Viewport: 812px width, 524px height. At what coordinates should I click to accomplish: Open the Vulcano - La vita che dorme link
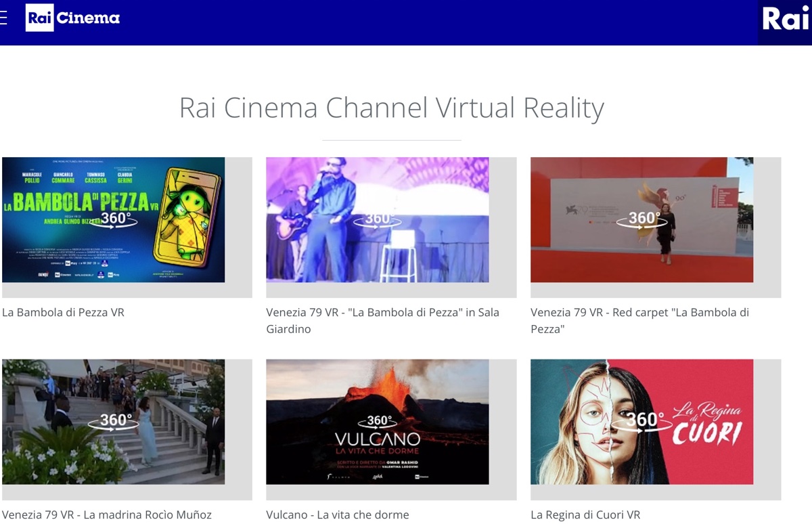click(x=336, y=515)
